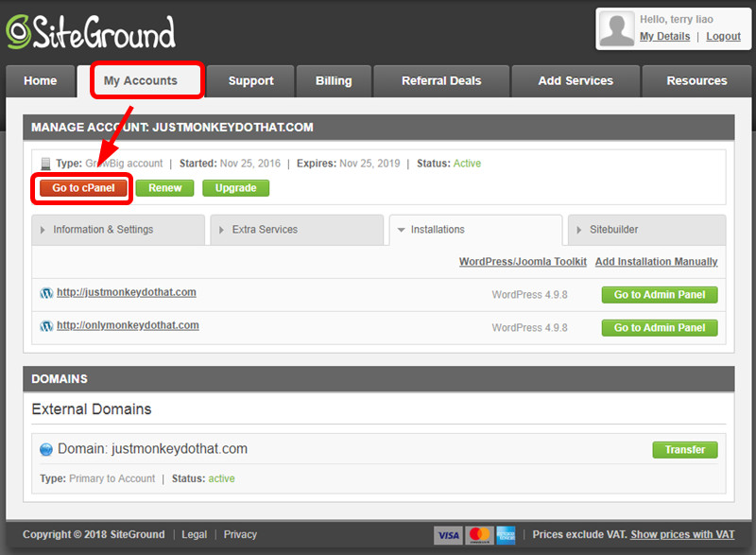Image resolution: width=756 pixels, height=555 pixels.
Task: Select the Extra Services section tab
Action: click(x=297, y=230)
